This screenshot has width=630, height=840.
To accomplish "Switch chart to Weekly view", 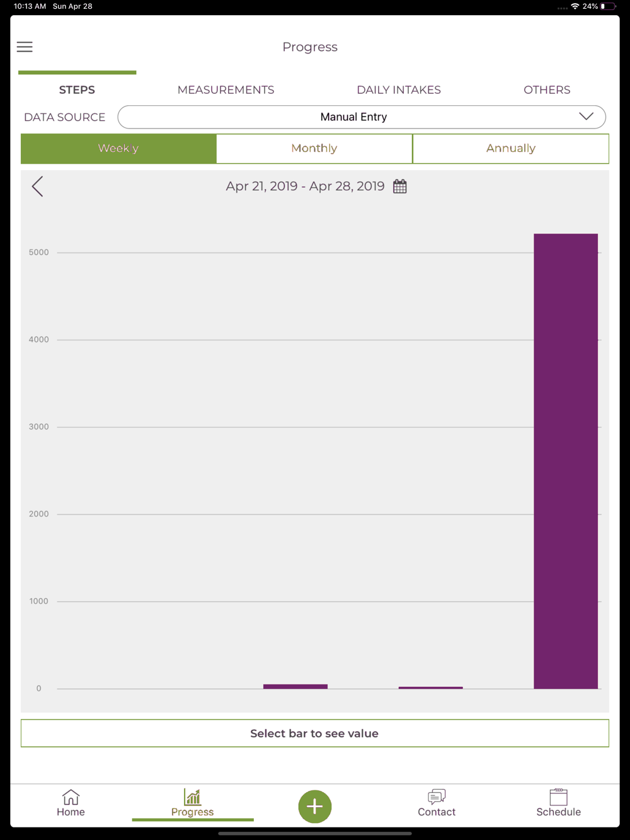I will click(118, 149).
